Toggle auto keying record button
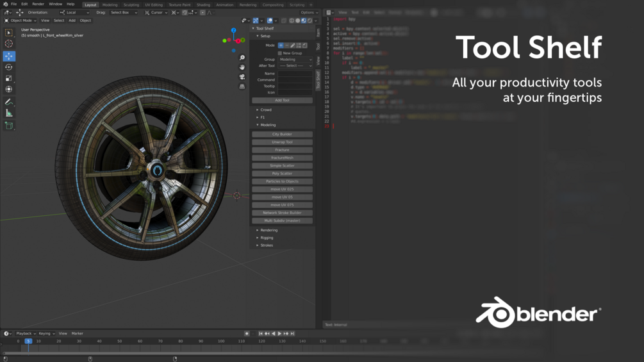This screenshot has width=644, height=362. pyautogui.click(x=247, y=334)
